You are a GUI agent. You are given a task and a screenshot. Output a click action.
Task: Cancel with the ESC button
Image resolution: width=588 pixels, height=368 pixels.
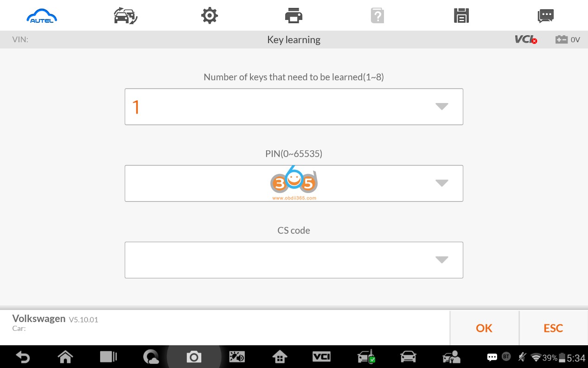(x=553, y=328)
